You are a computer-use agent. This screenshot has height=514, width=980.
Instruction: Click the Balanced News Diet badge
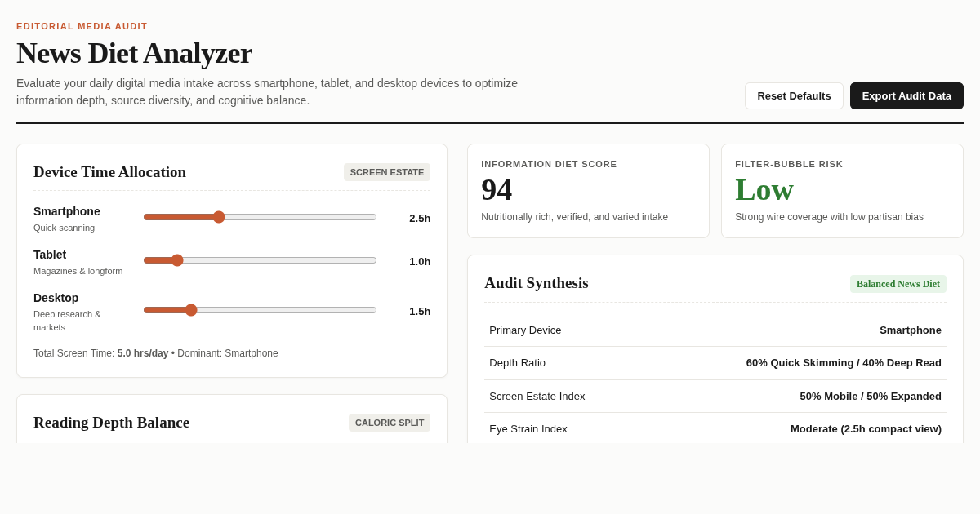click(x=898, y=284)
